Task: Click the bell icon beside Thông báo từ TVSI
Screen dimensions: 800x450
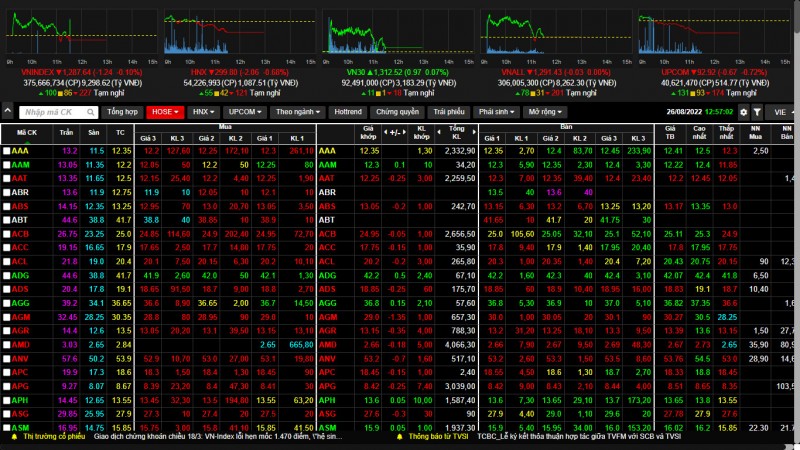Action: click(x=400, y=437)
